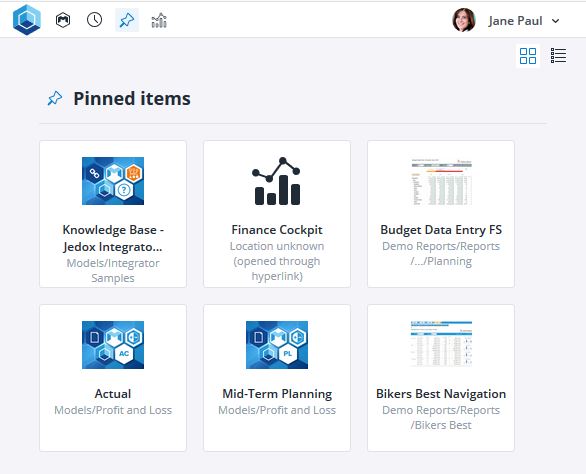Click the Bikers Best Navigation title
The image size is (586, 474).
441,394
